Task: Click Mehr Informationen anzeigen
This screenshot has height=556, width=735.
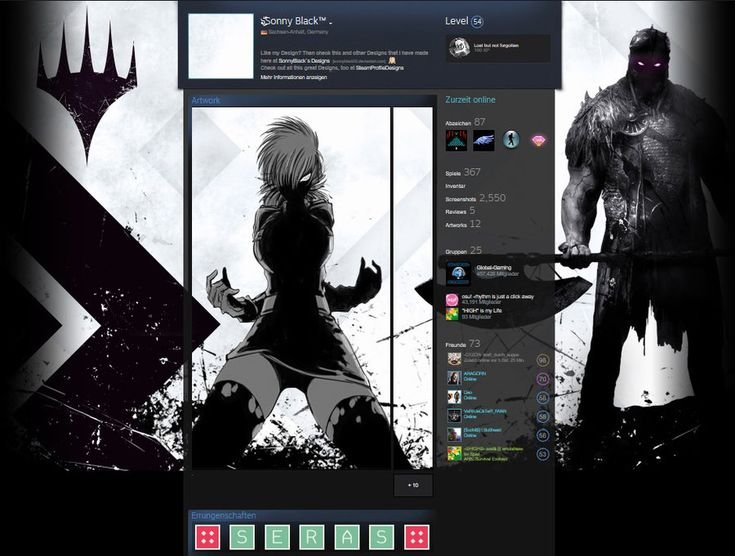Action: 293,77
